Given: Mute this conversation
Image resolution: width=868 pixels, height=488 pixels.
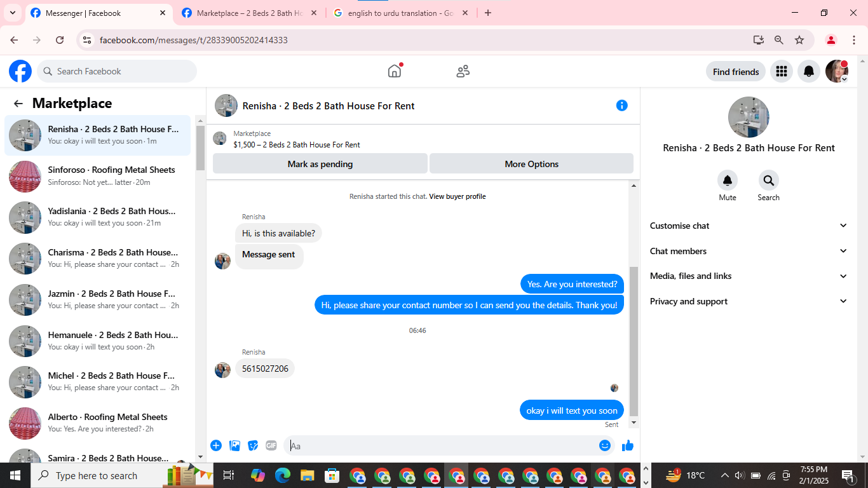Looking at the screenshot, I should pos(728,180).
